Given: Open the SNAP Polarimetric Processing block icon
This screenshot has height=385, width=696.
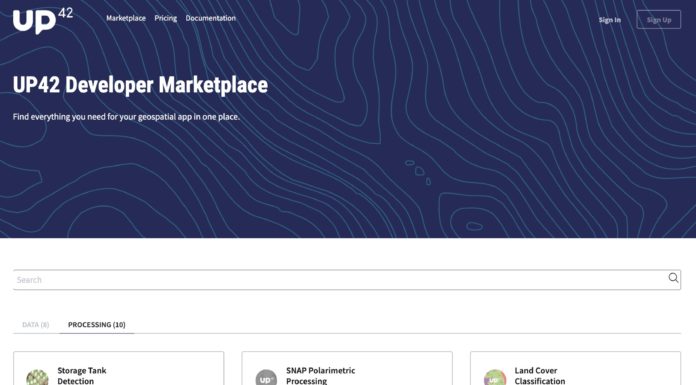Looking at the screenshot, I should coord(266,377).
